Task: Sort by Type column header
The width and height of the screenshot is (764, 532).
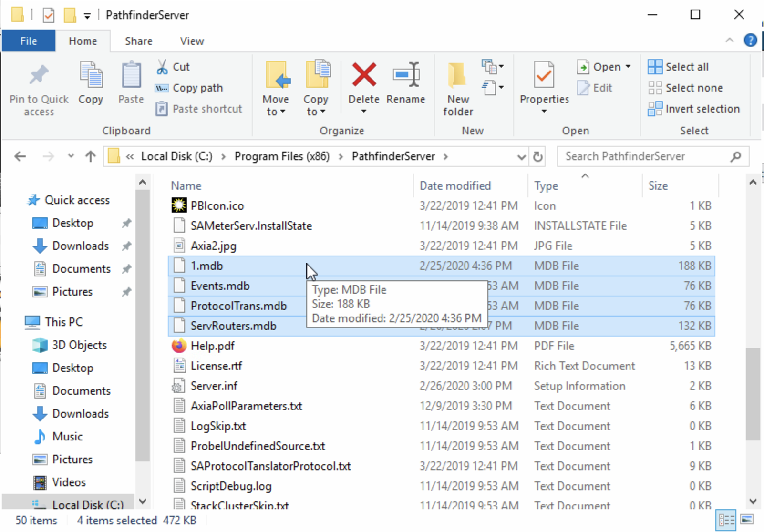Action: [x=546, y=185]
